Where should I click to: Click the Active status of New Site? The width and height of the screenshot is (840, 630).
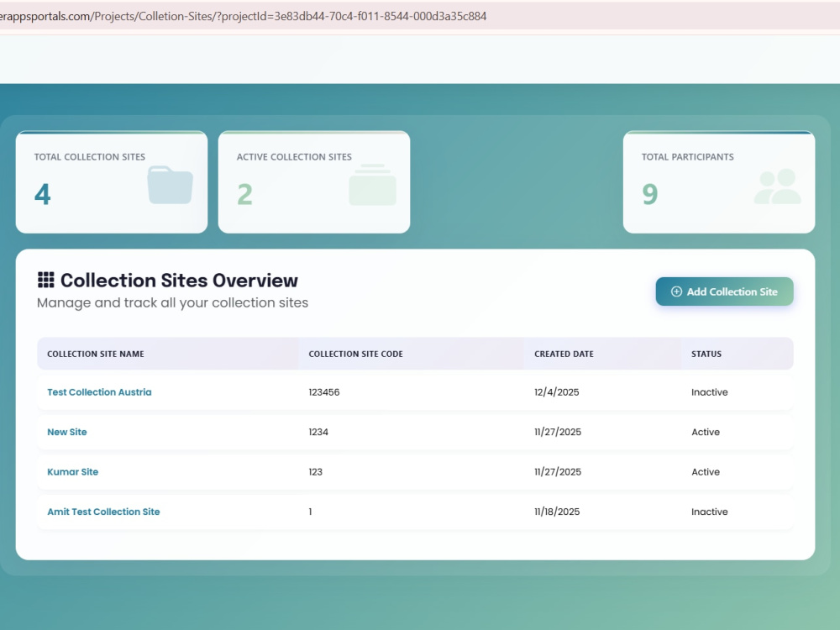point(706,432)
